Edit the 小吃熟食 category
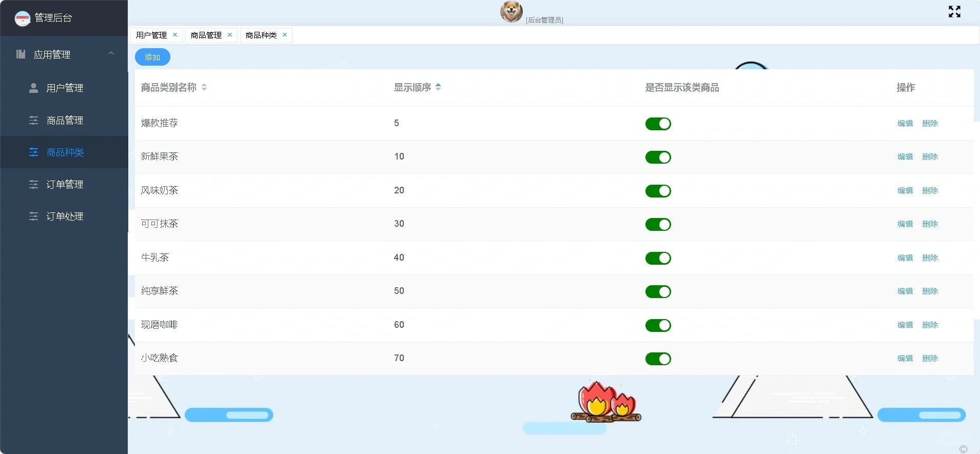980x454 pixels. point(905,358)
